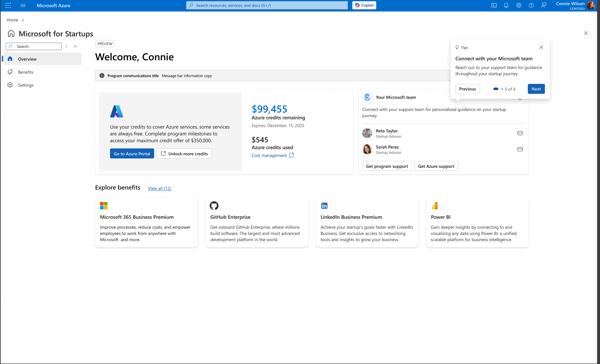The width and height of the screenshot is (600, 364).
Task: Select Benefits in the sidebar
Action: [43, 72]
